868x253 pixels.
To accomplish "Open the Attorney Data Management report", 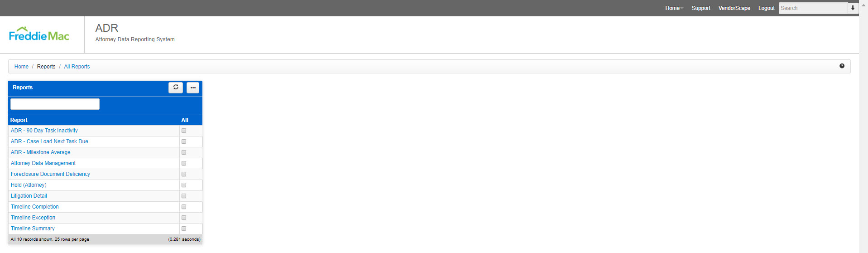I will click(43, 163).
